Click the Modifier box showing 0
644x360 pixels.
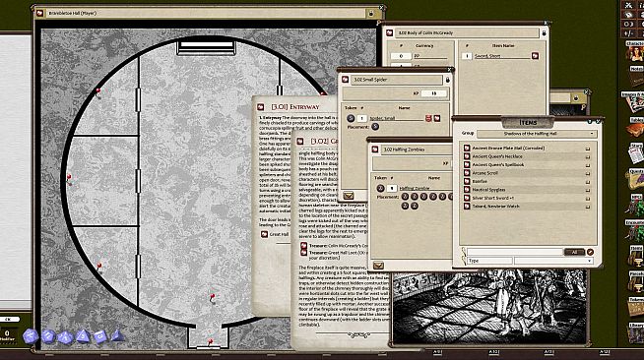(7, 333)
